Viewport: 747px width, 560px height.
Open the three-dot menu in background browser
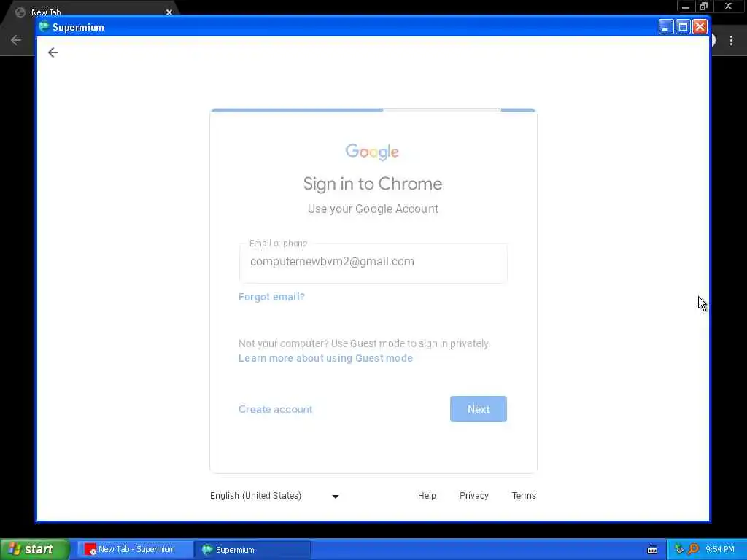tap(731, 41)
